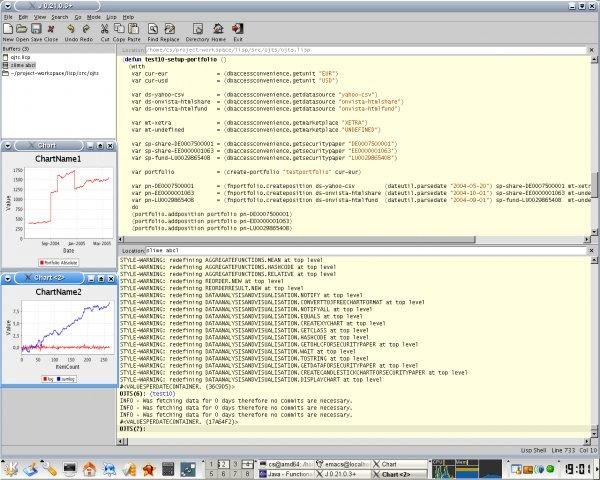The width and height of the screenshot is (600, 480).
Task: Click the Directory toolbar icon
Action: pyautogui.click(x=198, y=29)
